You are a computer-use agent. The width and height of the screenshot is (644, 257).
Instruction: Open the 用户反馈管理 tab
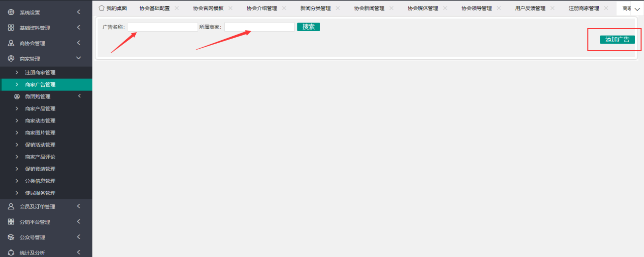(x=530, y=9)
